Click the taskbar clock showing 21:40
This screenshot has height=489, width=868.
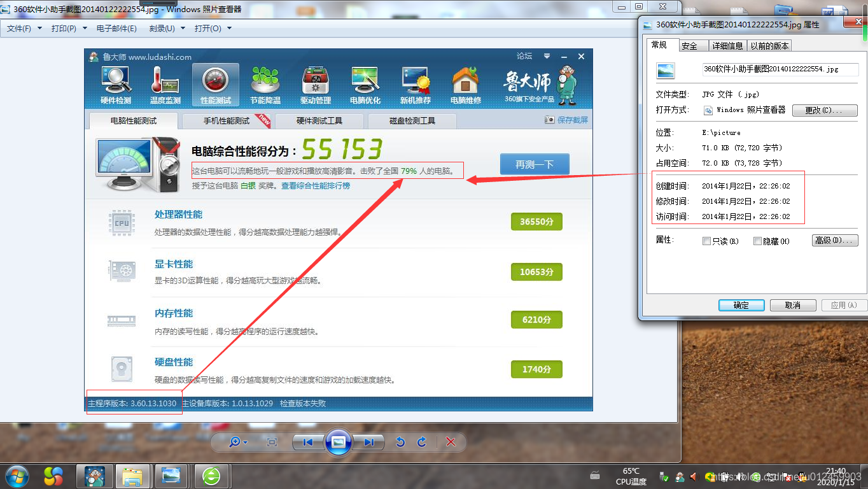(x=834, y=476)
